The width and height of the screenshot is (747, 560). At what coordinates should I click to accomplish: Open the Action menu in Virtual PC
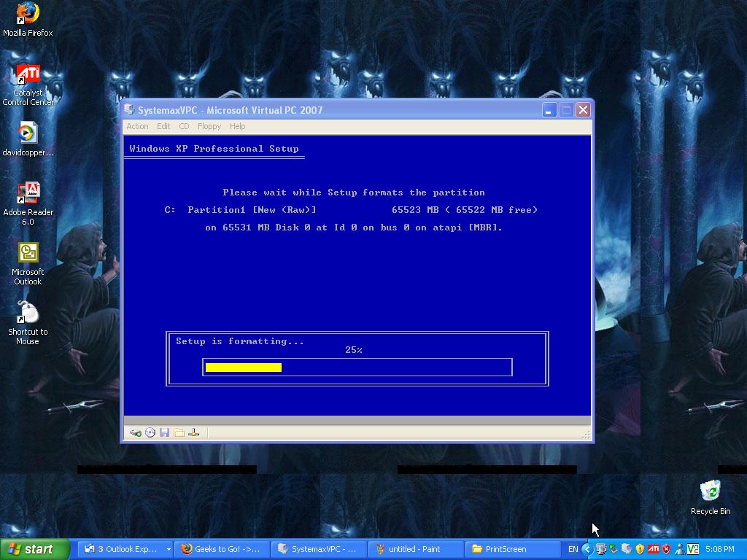coord(137,126)
